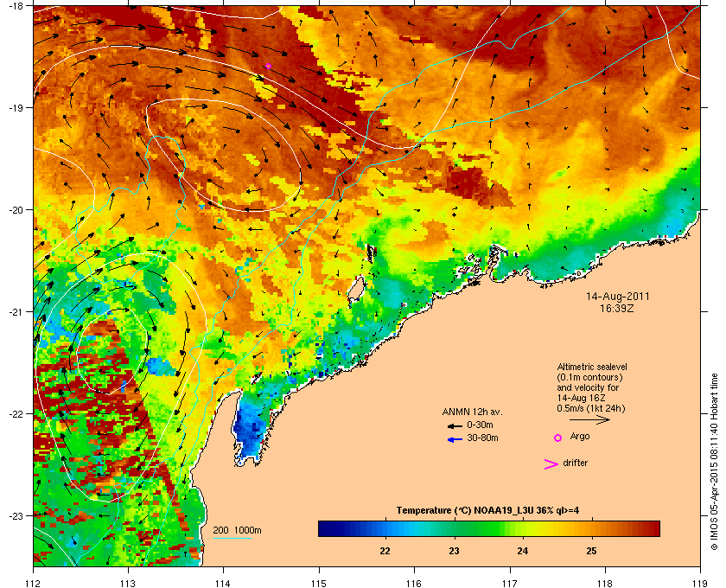Click the '(0.1m contours)' legend text

589,377
